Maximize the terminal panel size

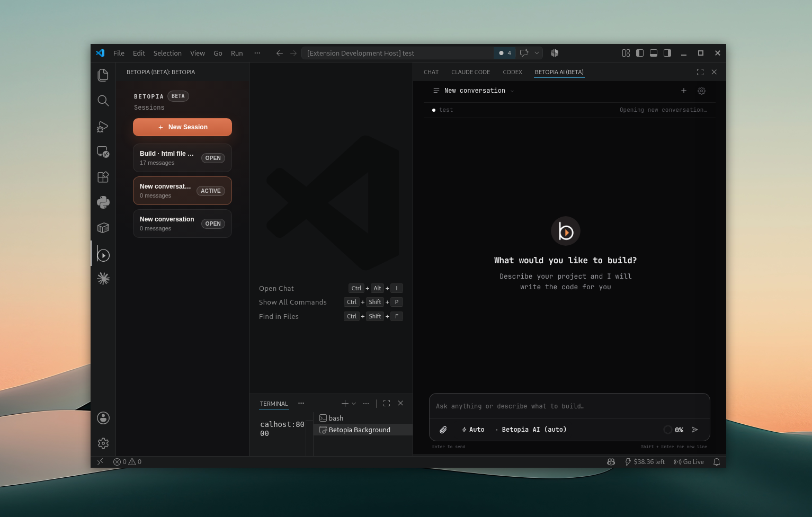pyautogui.click(x=387, y=403)
